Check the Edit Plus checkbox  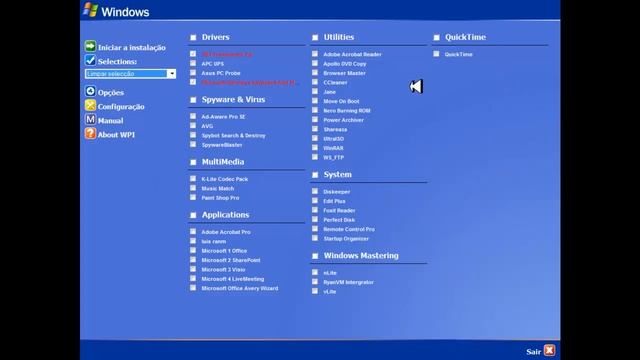[x=315, y=200]
